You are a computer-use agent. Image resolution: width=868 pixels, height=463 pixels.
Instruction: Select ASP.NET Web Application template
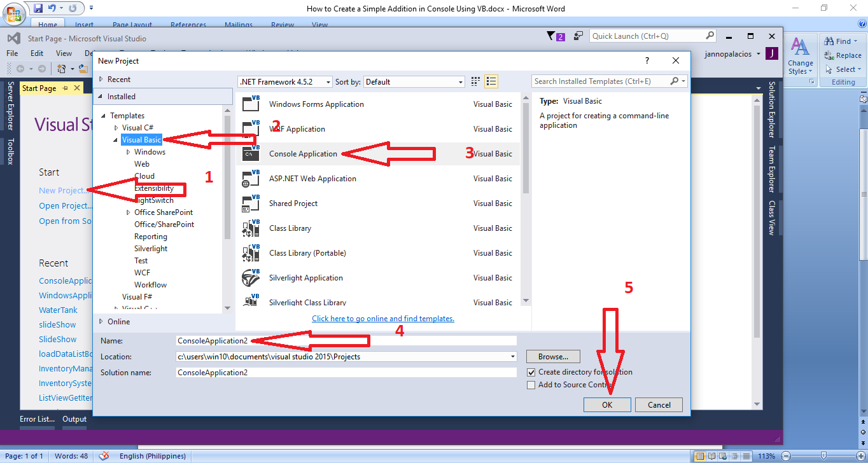pos(378,179)
